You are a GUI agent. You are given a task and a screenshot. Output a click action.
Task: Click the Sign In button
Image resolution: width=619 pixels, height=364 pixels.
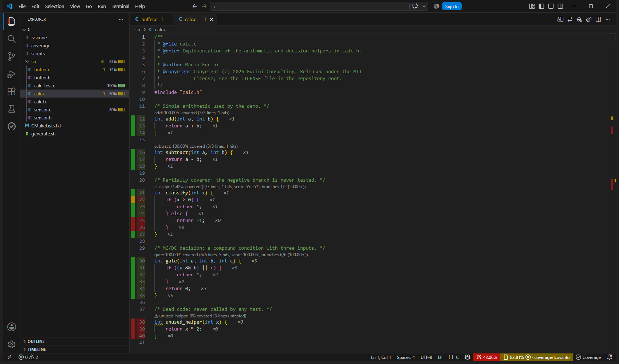(452, 6)
